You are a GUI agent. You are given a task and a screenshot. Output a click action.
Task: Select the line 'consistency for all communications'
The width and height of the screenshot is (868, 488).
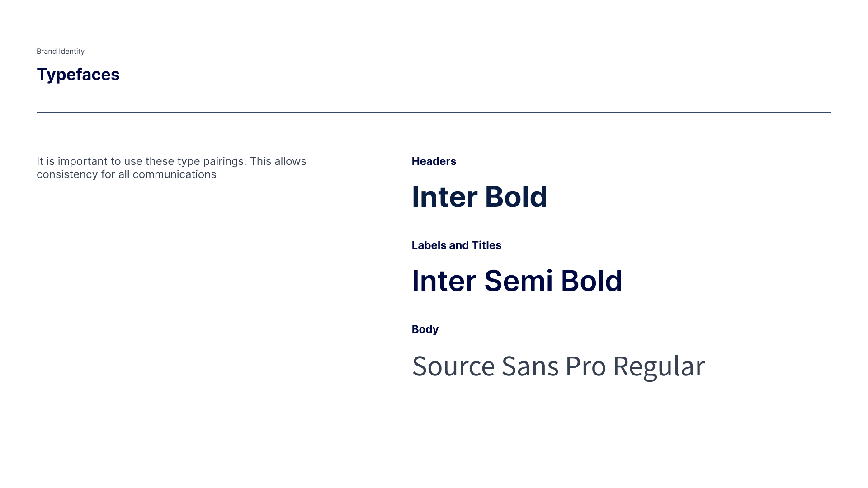pos(127,174)
